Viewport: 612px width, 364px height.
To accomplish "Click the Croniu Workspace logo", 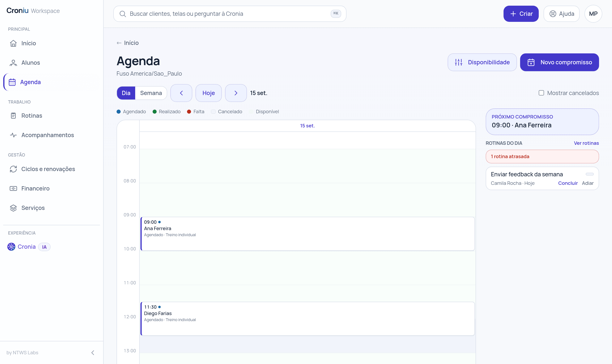I will coord(33,11).
